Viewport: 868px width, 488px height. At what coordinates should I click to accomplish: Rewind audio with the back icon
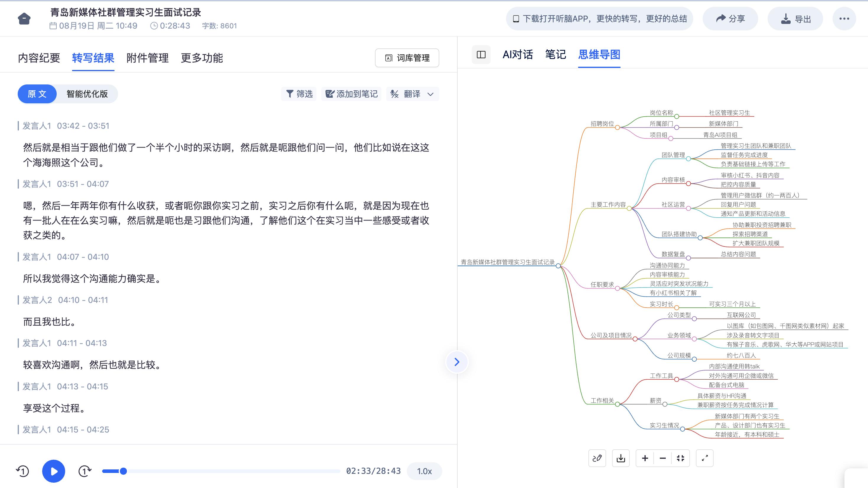pos(22,471)
